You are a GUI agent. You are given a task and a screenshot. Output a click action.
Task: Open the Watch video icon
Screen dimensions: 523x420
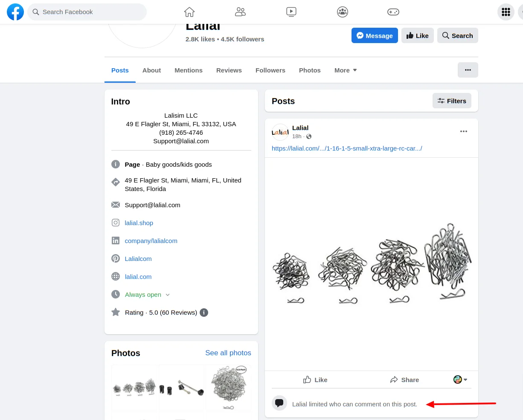click(291, 12)
